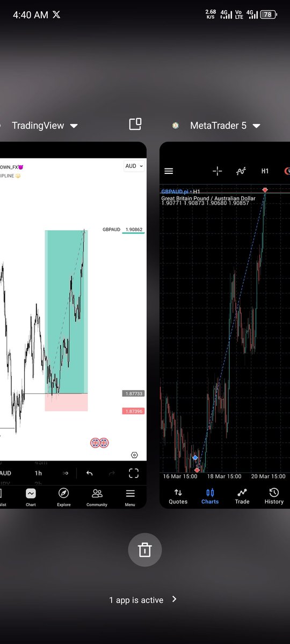Open TradingView app options dropdown arrow
290x644 pixels.
point(74,126)
